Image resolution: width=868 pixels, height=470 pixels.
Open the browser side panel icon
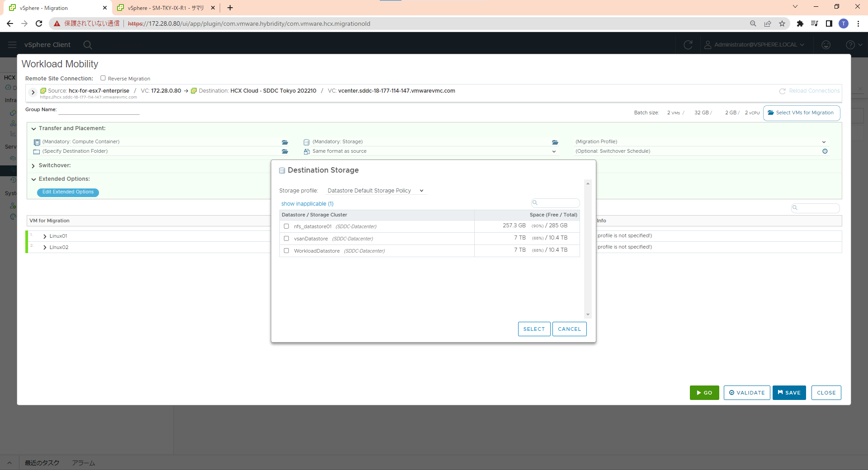coord(829,23)
